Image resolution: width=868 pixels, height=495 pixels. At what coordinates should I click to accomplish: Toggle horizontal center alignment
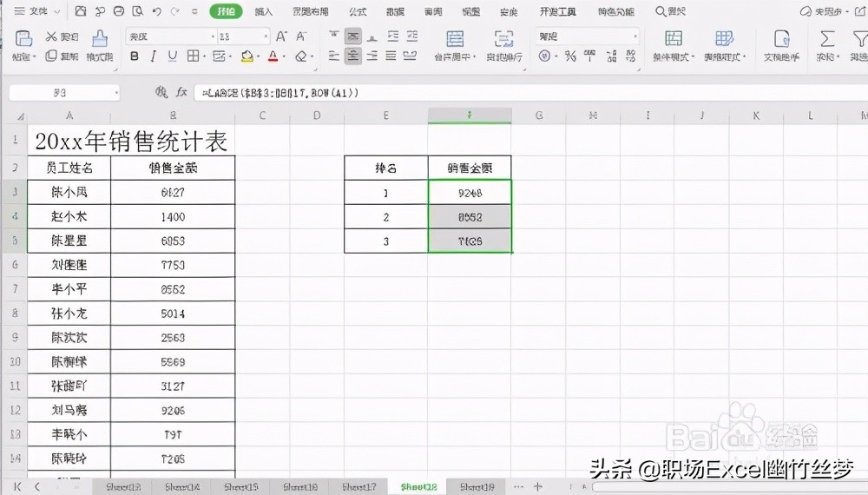[x=353, y=56]
